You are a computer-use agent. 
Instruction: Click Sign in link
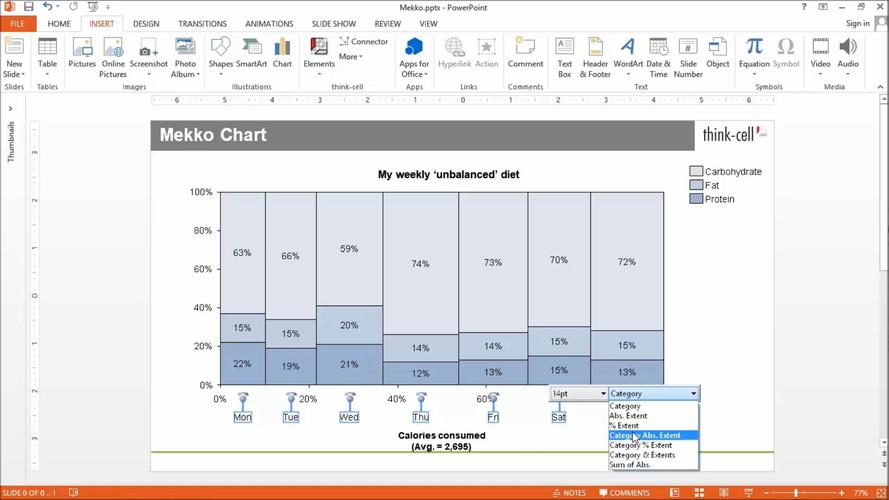(857, 23)
